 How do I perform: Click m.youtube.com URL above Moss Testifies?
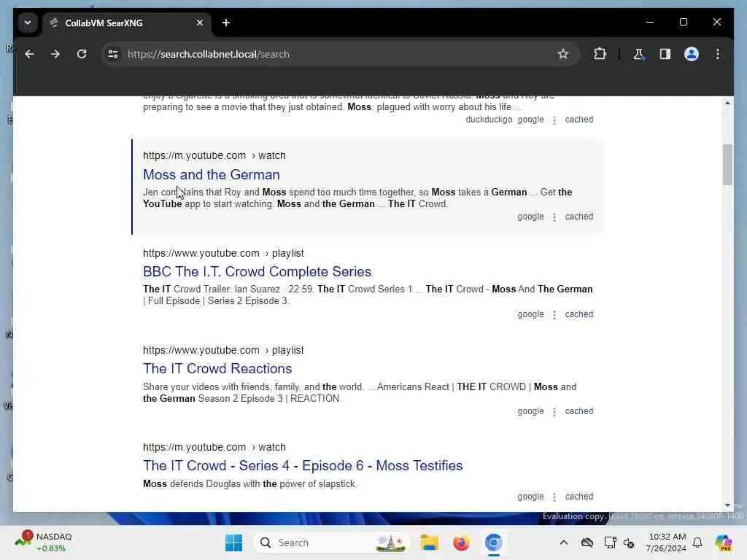214,448
